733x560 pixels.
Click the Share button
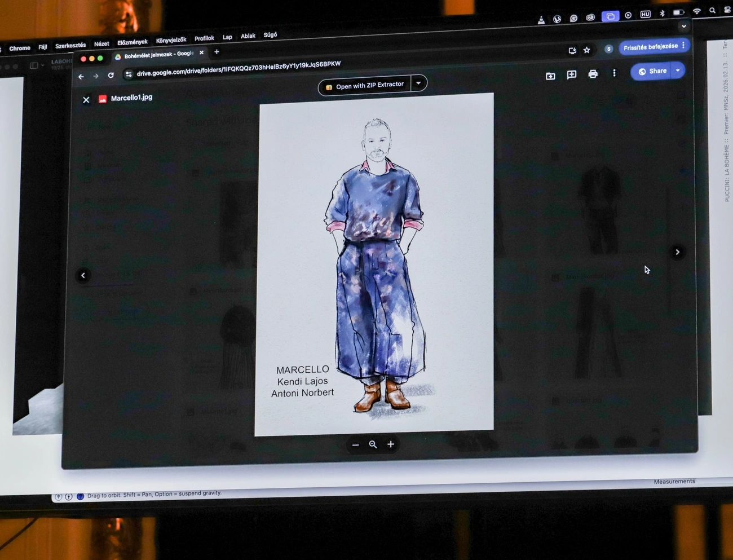pos(652,71)
